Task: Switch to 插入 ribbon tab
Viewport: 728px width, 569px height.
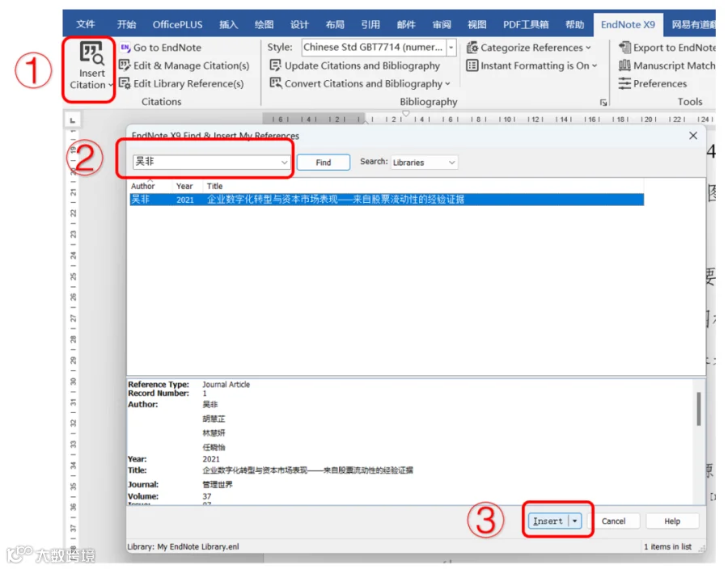Action: [228, 24]
